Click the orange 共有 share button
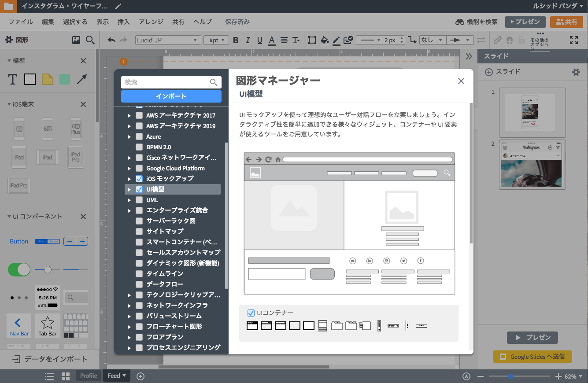 click(566, 22)
